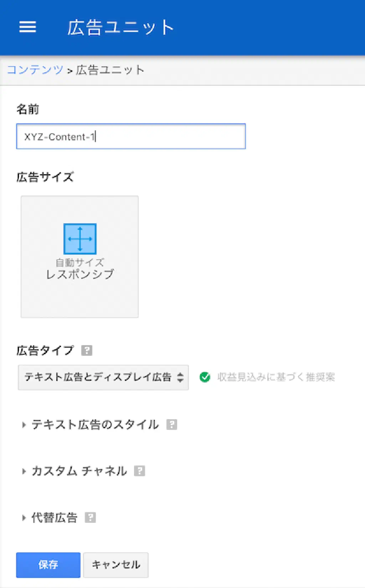Click help icon beside カスタム チャネル
This screenshot has width=365, height=588.
(x=139, y=471)
